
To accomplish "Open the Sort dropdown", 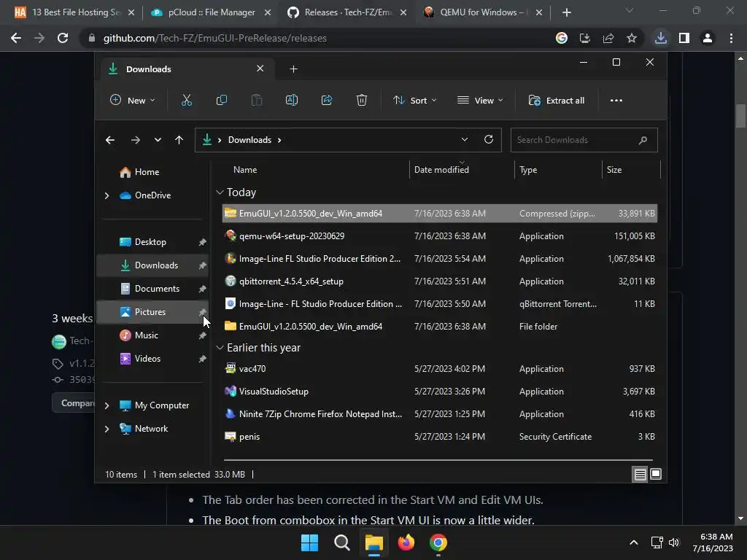I will click(x=414, y=100).
